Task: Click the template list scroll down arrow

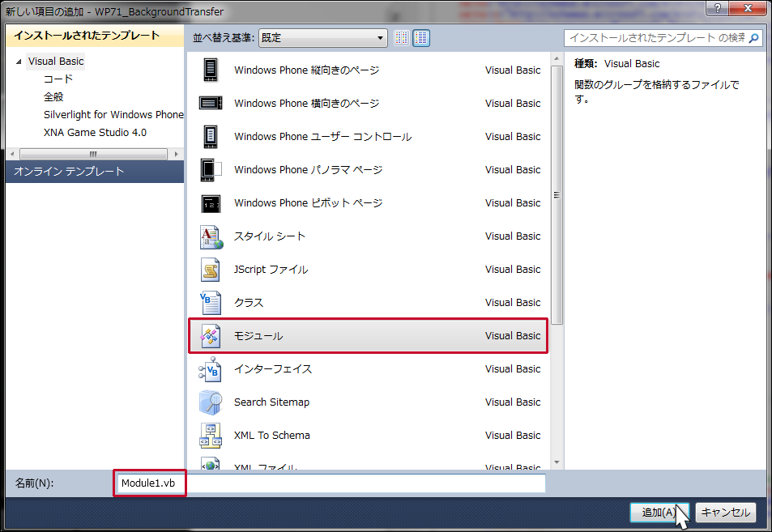Action: pyautogui.click(x=557, y=462)
